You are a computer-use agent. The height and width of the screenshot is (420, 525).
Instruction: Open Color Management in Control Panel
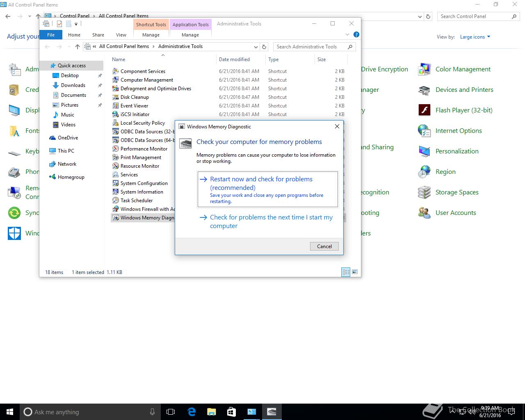(455, 69)
